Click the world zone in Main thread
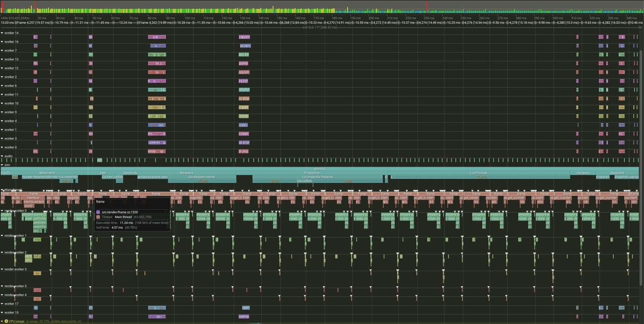This screenshot has width=644, height=324. point(29,206)
